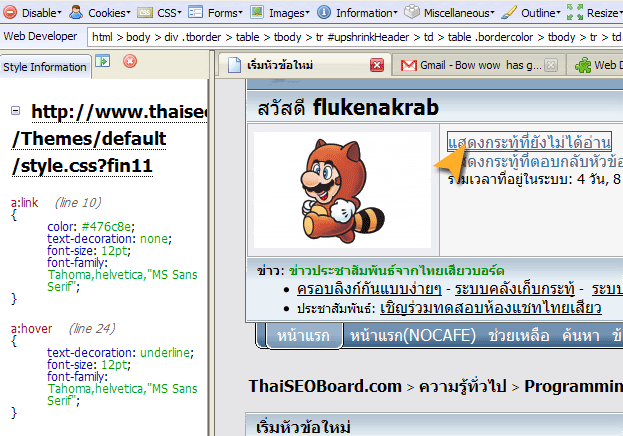
Task: Open the Outline dropdown menu
Action: click(541, 13)
